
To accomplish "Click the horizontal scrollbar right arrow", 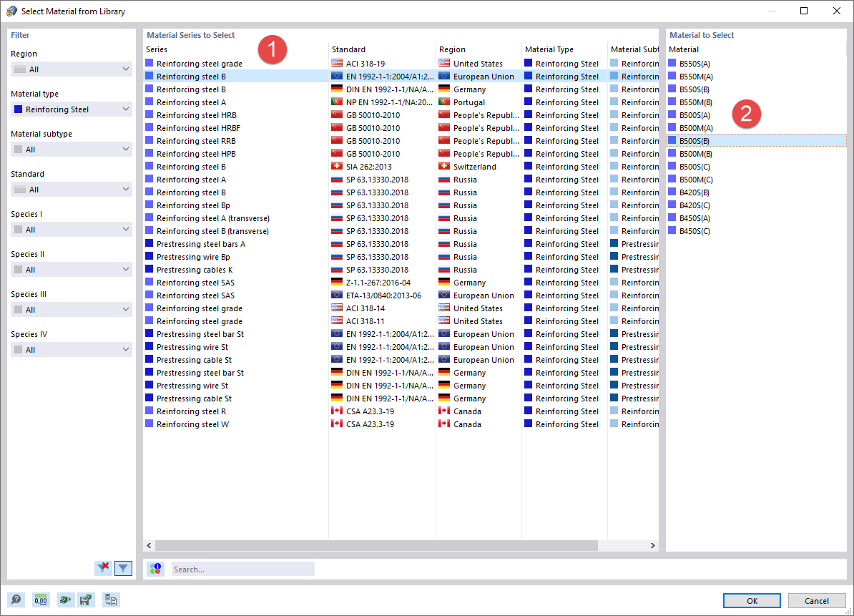I will coord(652,545).
